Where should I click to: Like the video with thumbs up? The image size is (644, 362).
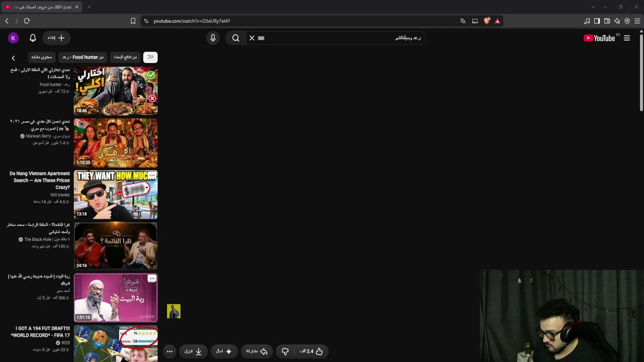coord(311,351)
